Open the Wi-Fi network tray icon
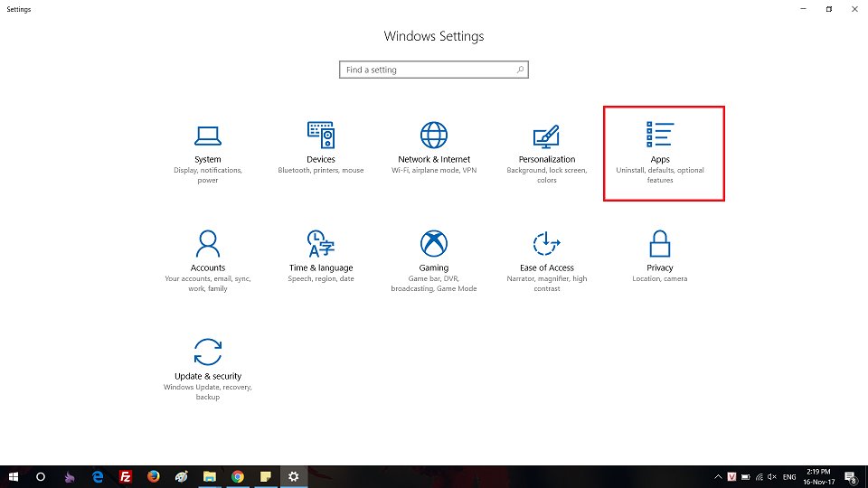Viewport: 868px width, 488px height. coord(759,477)
